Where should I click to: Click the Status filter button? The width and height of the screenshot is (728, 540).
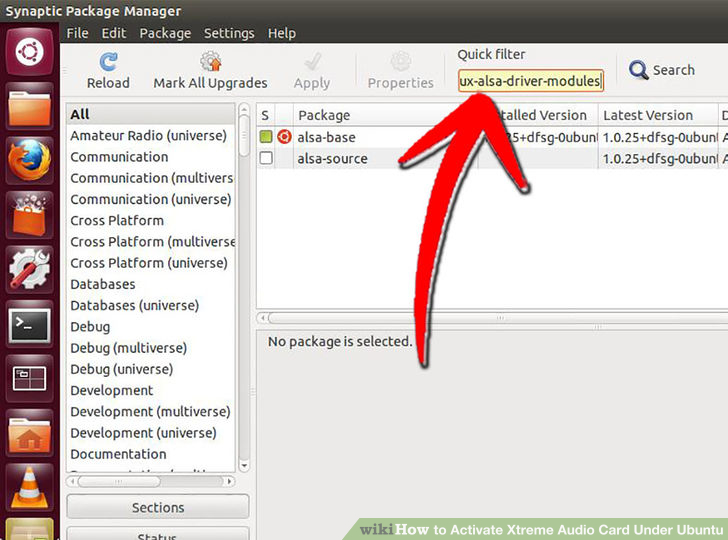pyautogui.click(x=158, y=534)
